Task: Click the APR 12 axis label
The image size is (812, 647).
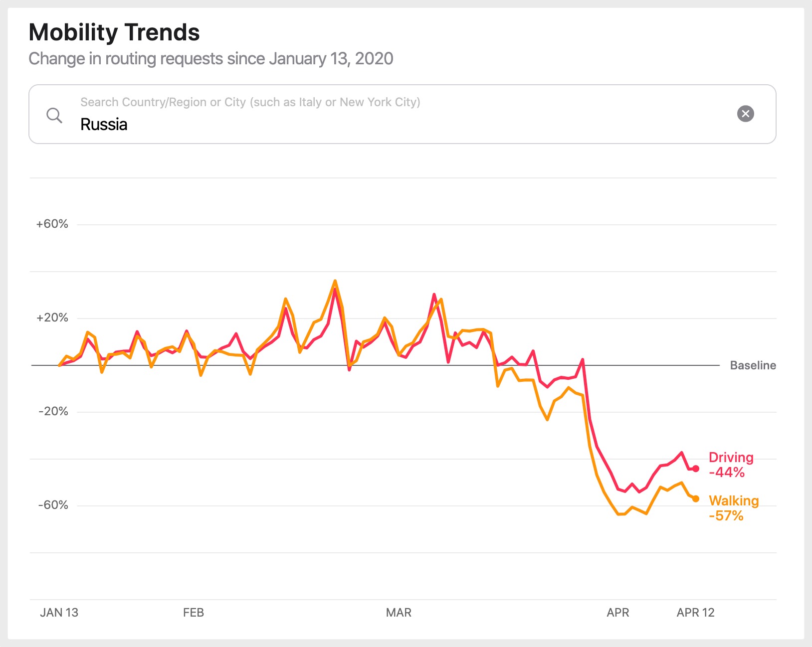Action: click(x=695, y=613)
